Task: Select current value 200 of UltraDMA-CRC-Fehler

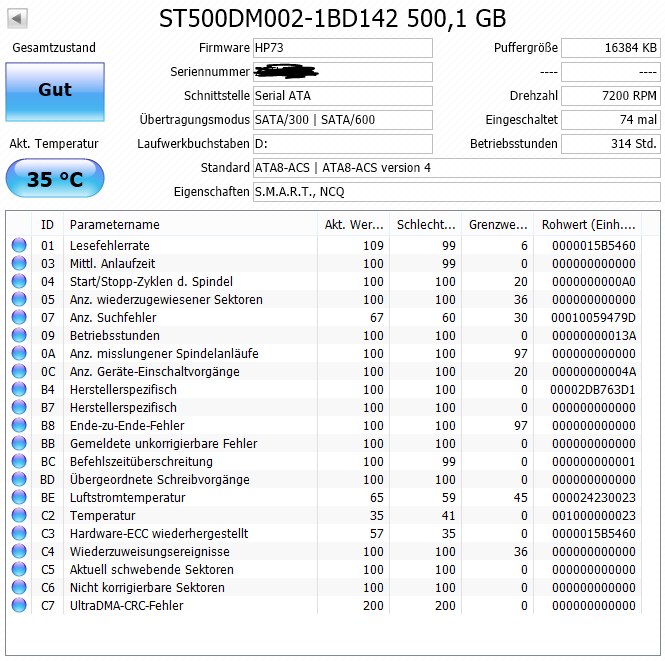Action: (x=373, y=606)
